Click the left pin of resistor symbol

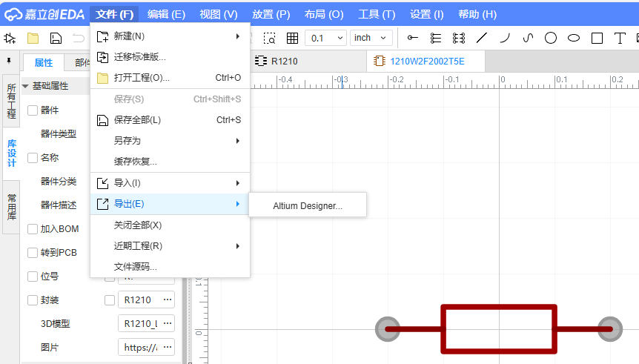tap(388, 329)
